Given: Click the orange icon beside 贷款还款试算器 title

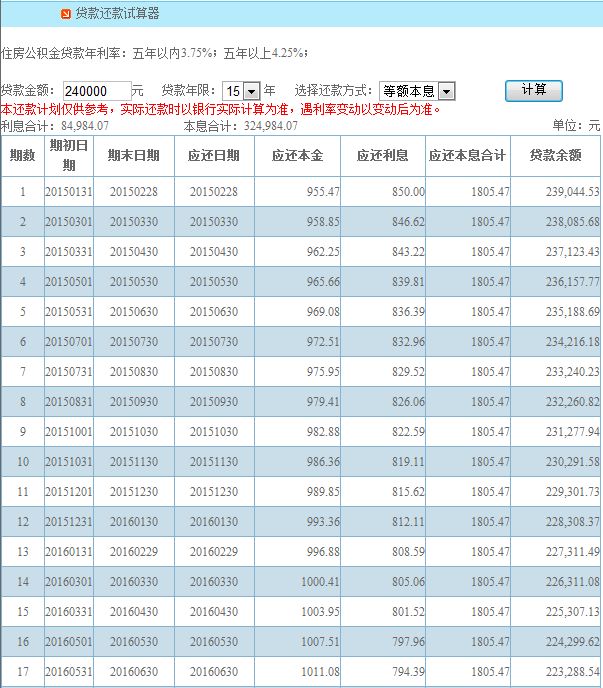Looking at the screenshot, I should (65, 14).
